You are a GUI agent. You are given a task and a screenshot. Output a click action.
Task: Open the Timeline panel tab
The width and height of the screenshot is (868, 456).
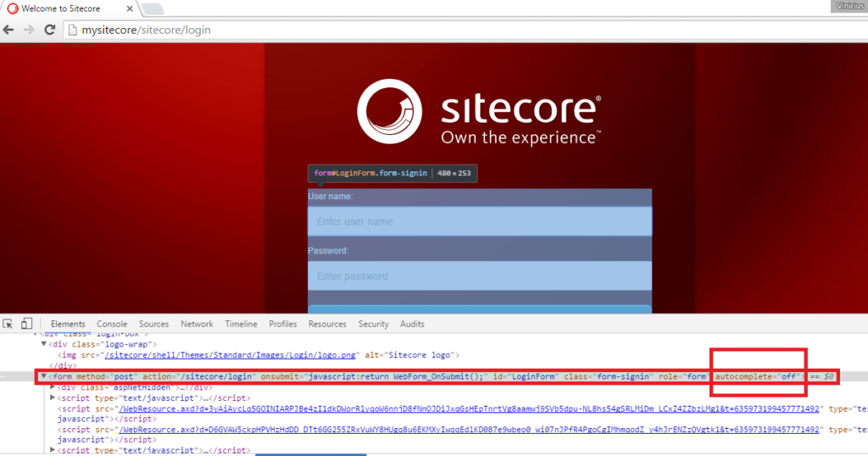pyautogui.click(x=241, y=325)
